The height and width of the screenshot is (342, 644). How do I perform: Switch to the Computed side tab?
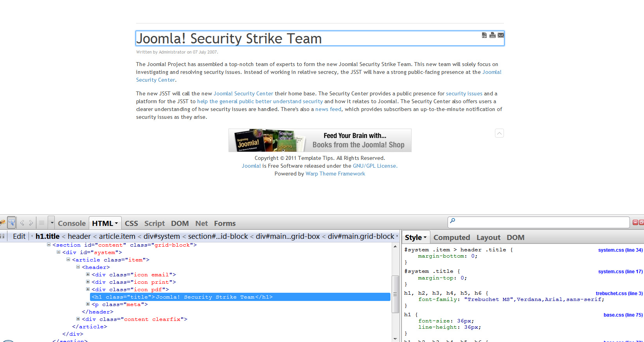click(x=452, y=237)
